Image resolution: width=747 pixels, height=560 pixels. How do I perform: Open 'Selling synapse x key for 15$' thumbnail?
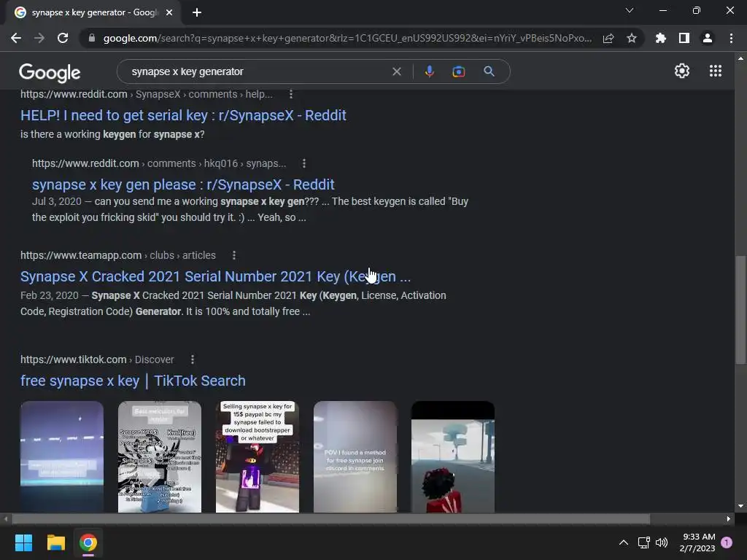258,456
